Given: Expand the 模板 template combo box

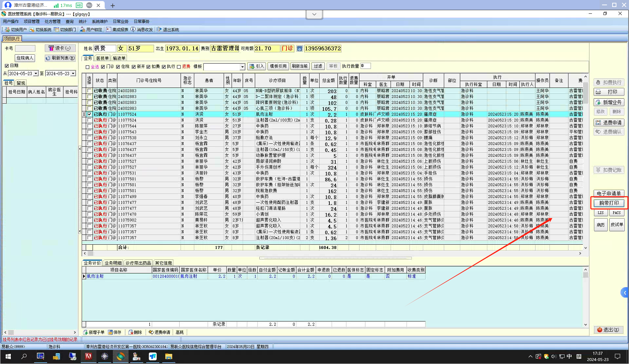Looking at the screenshot, I should point(242,67).
